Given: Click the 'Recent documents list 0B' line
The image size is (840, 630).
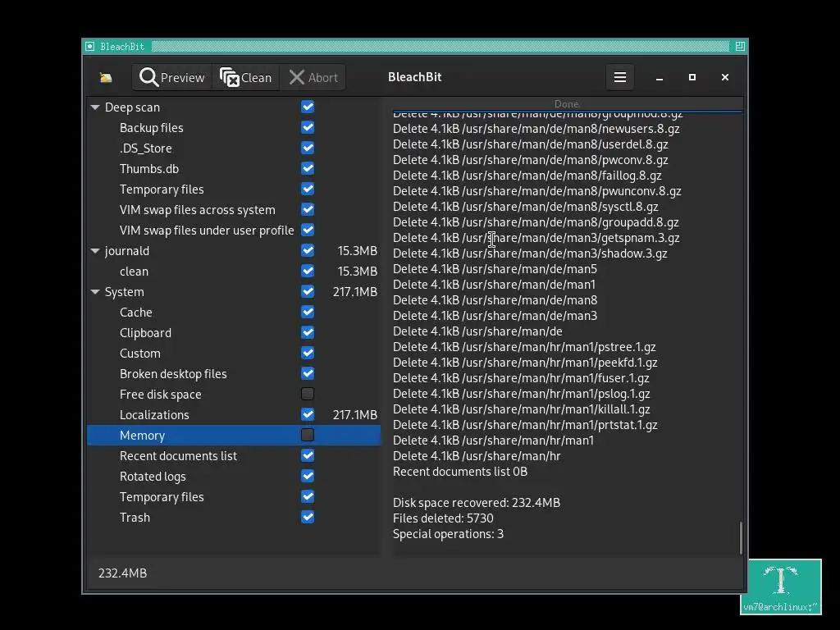Looking at the screenshot, I should click(459, 472).
